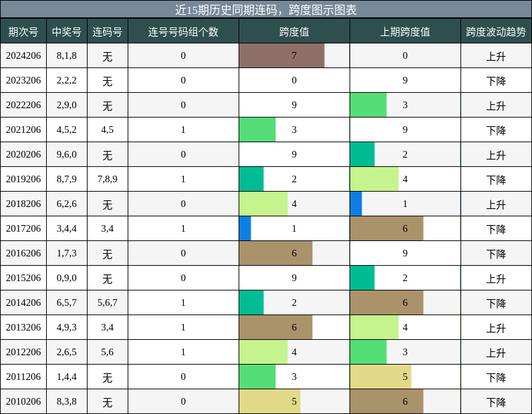Click previous span value 5 bar in row 2011206
The width and height of the screenshot is (532, 414).
point(381,377)
